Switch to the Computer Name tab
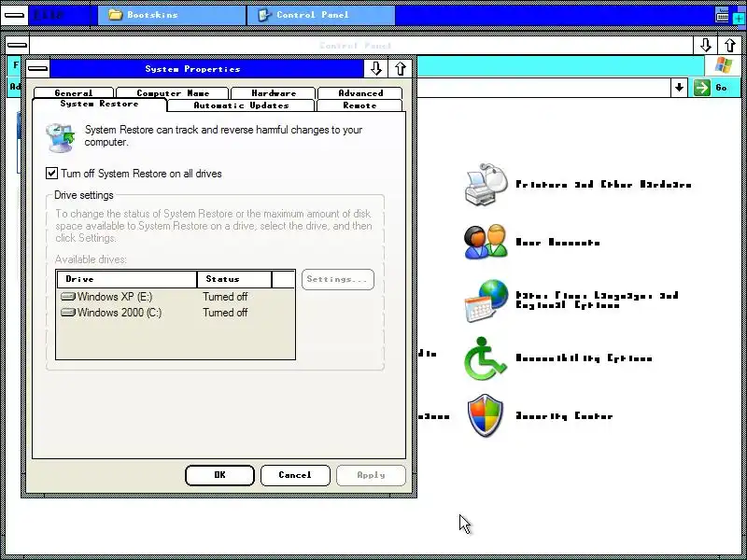The width and height of the screenshot is (747, 560). [173, 92]
